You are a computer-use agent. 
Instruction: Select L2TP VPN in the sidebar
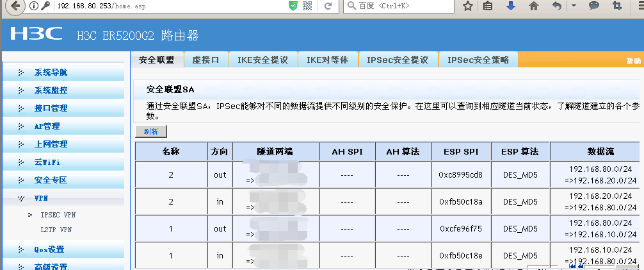[x=56, y=230]
